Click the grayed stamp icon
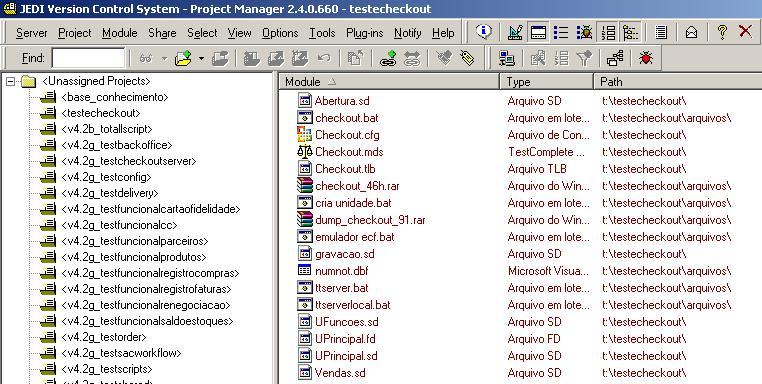Screen dimensions: 762x384 443,58
